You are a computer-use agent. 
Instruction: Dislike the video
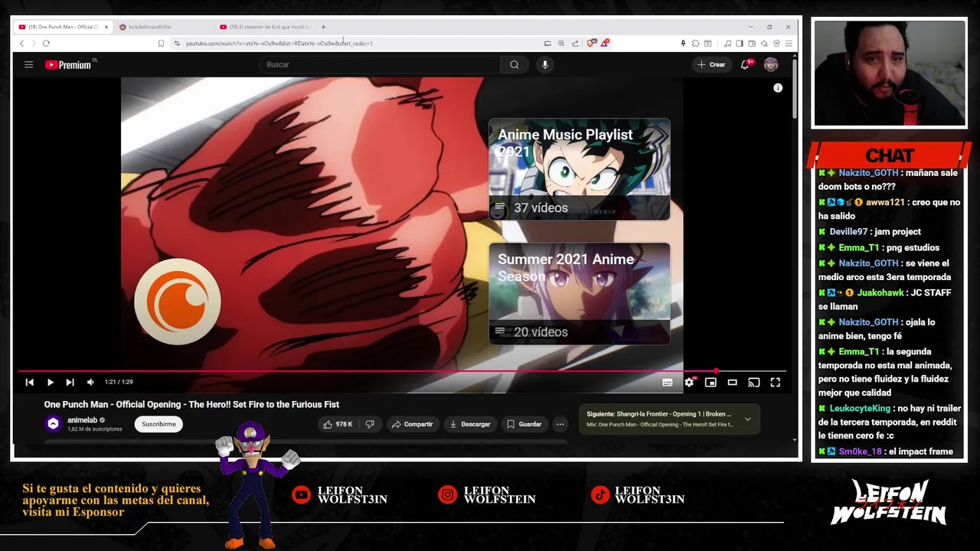pos(370,424)
